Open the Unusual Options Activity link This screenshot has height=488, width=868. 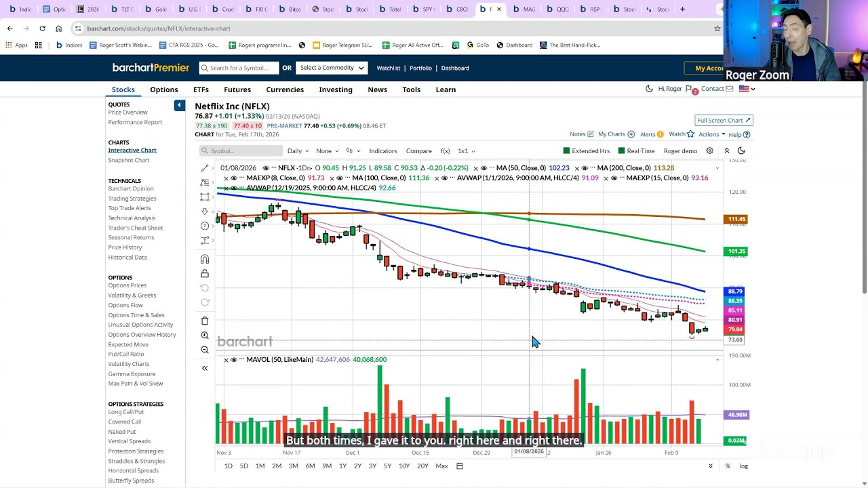click(140, 325)
